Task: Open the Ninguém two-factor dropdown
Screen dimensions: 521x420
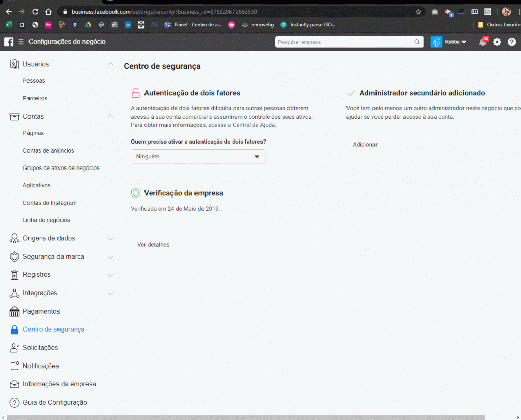Action: pos(198,157)
